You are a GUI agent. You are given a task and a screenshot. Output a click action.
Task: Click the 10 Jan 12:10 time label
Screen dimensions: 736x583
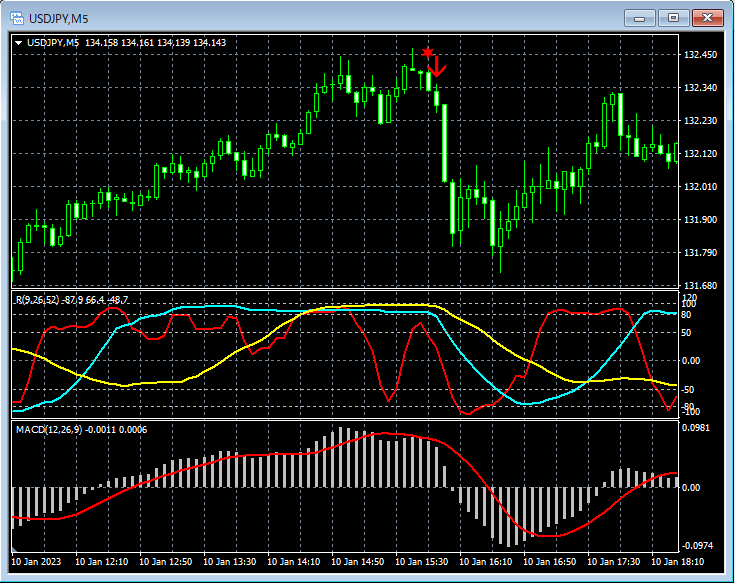[101, 561]
